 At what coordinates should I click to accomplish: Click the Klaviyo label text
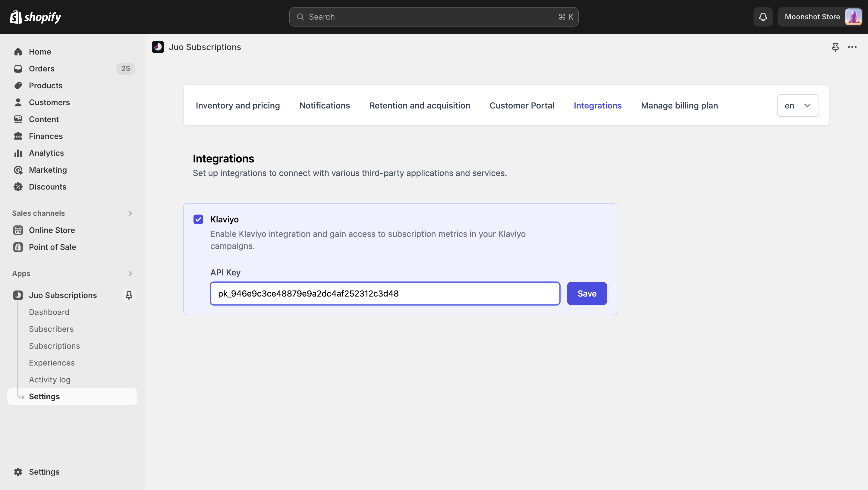point(225,219)
